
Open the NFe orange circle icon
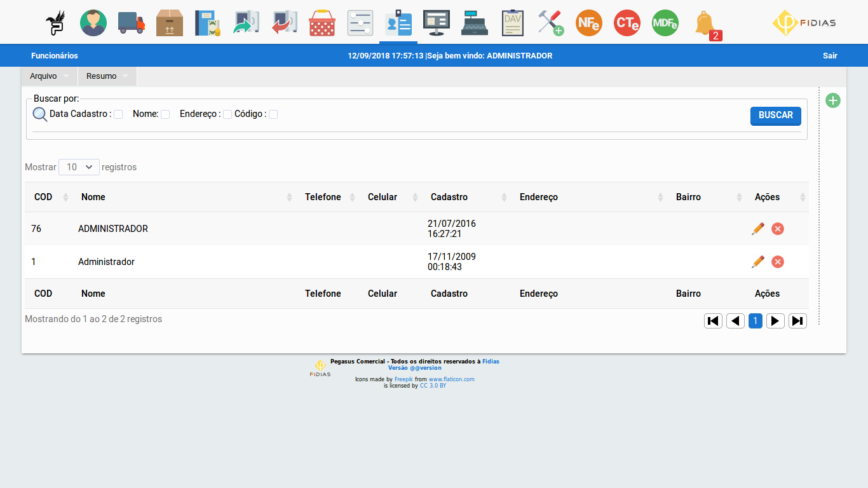click(x=589, y=23)
